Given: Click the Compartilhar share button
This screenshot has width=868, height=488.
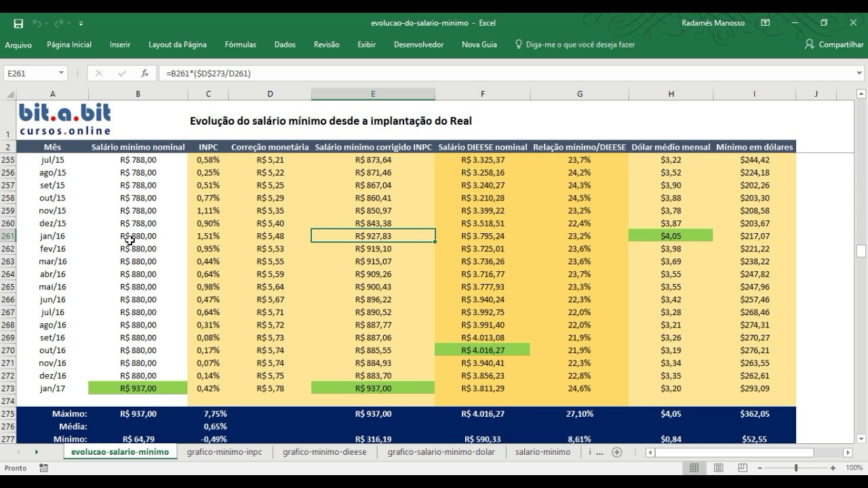Looking at the screenshot, I should (834, 45).
